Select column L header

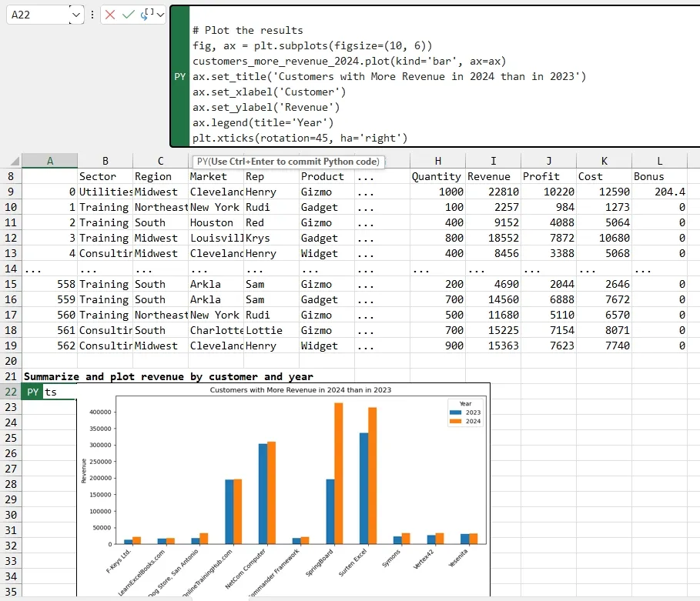(x=659, y=161)
